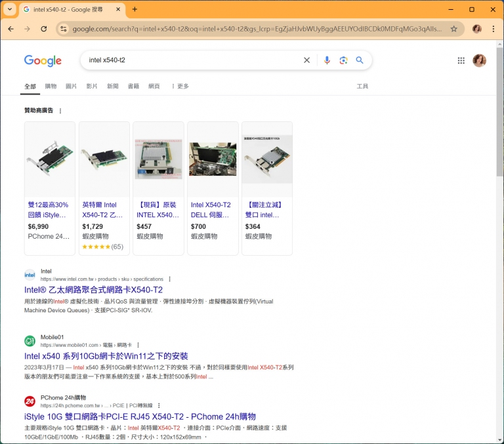Open Chrome profile avatar in toolbar
This screenshot has width=504, height=444.
click(x=476, y=29)
